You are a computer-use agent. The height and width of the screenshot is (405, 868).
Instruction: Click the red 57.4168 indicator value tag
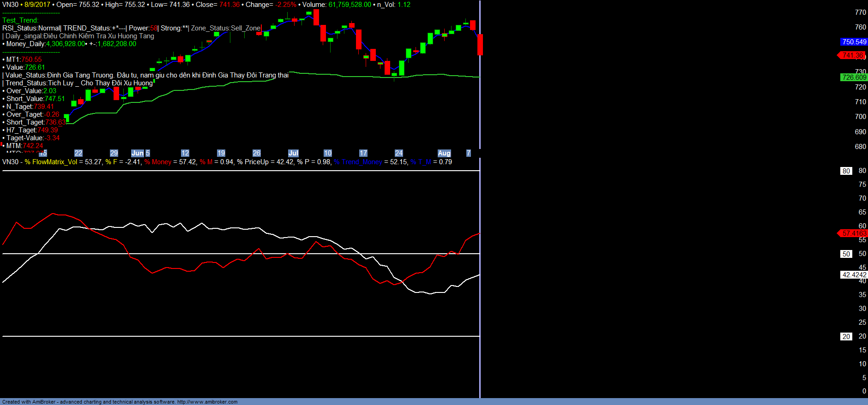pyautogui.click(x=852, y=233)
